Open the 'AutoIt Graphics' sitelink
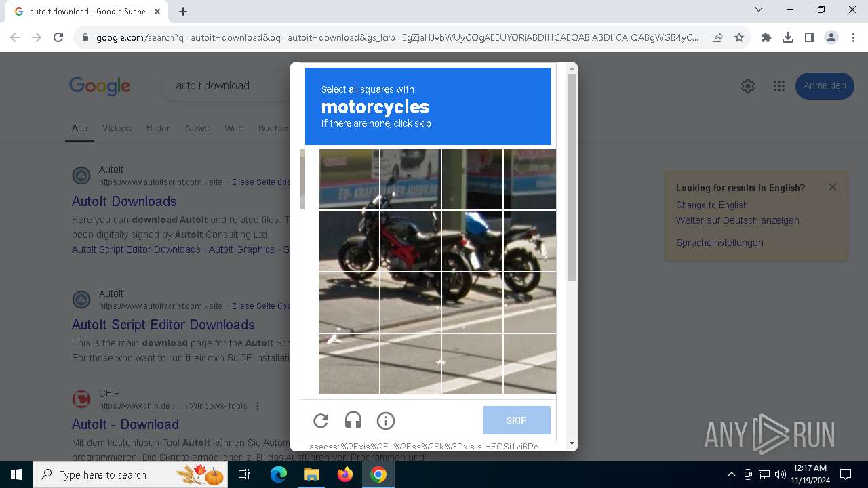Viewport: 868px width, 488px height. 241,249
